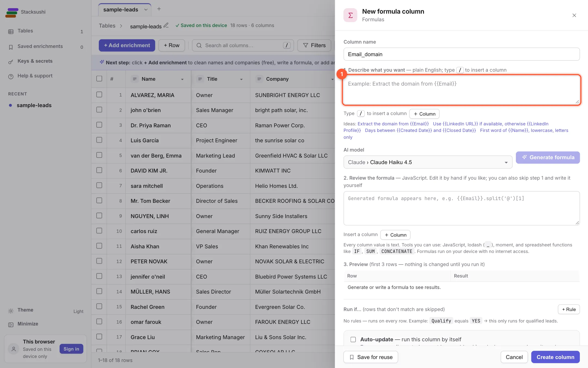
Task: Click the Name column type icon
Action: pos(134,79)
